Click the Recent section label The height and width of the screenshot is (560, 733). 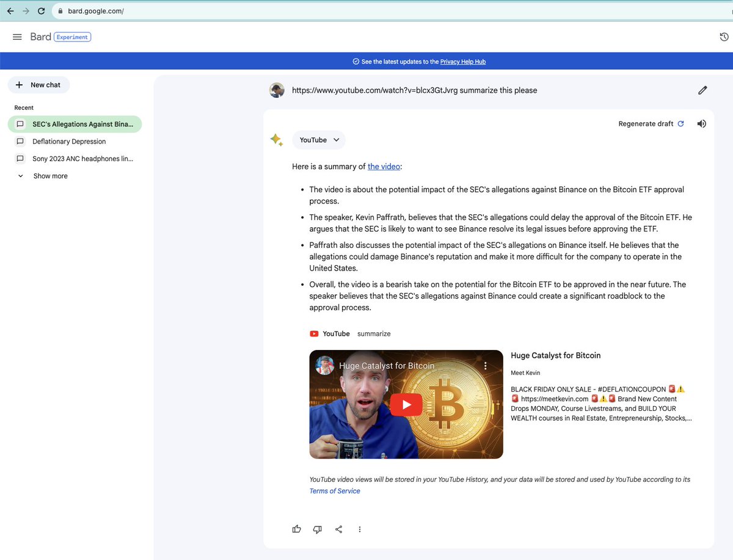coord(24,107)
